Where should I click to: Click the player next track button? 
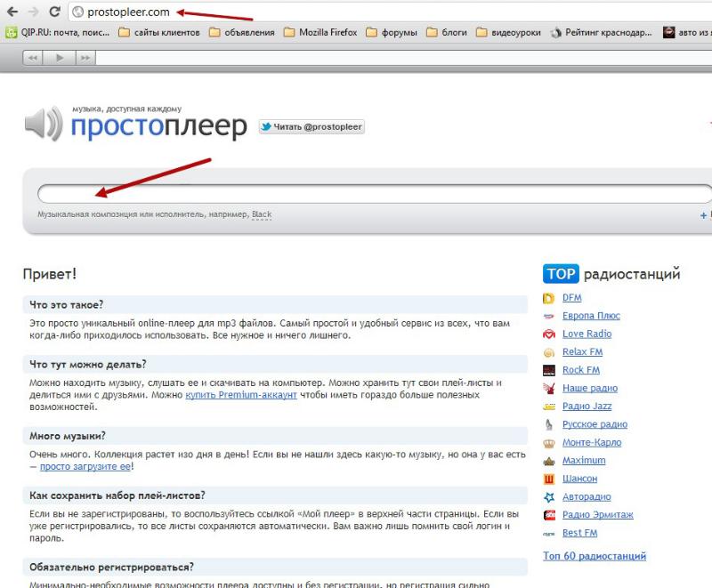click(x=85, y=58)
